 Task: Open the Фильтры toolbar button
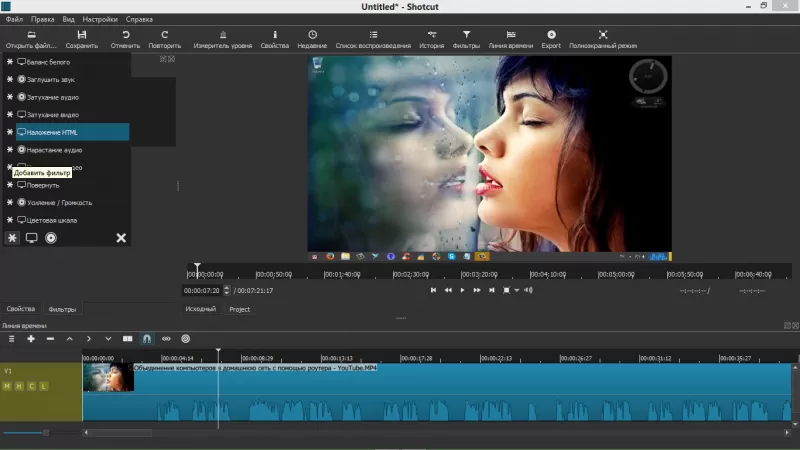click(x=466, y=40)
